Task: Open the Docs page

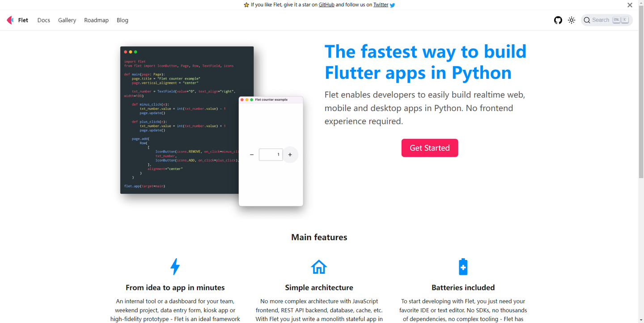Action: coord(43,20)
